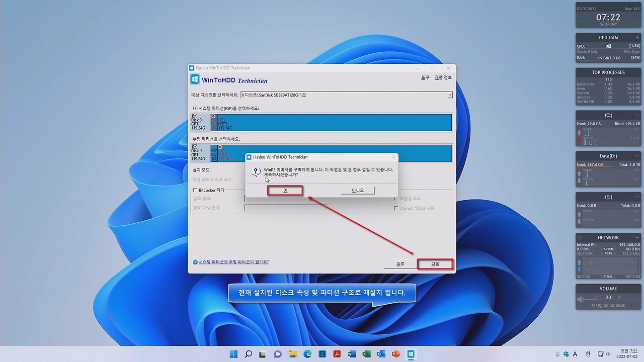The height and width of the screenshot is (362, 644).
Task: Select the NTFS partition in the boot partition list
Action: [x=335, y=153]
